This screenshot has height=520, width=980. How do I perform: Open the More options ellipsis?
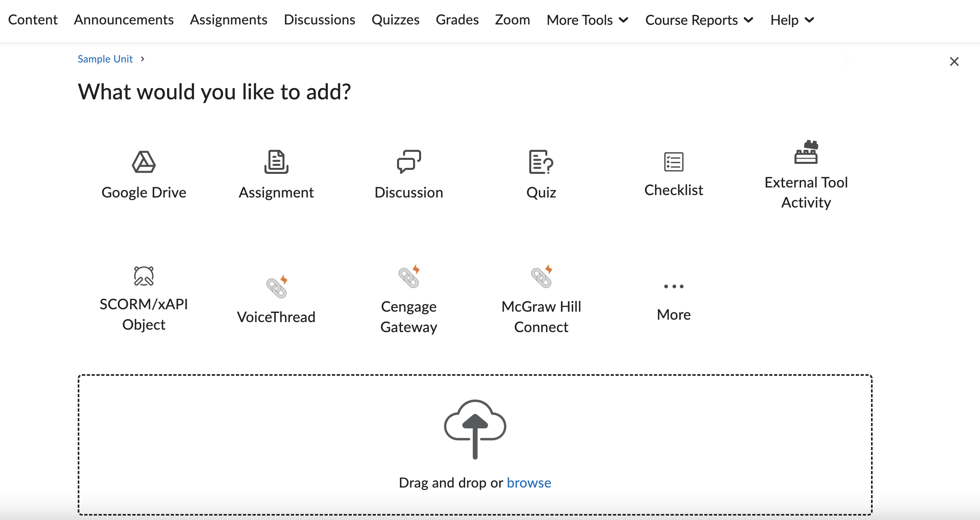click(x=673, y=286)
